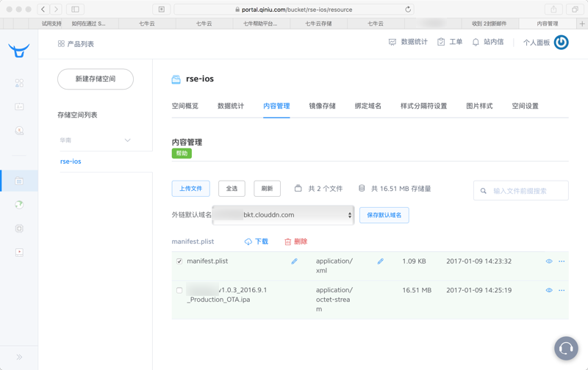Switch to 图片样式 tab

[479, 106]
